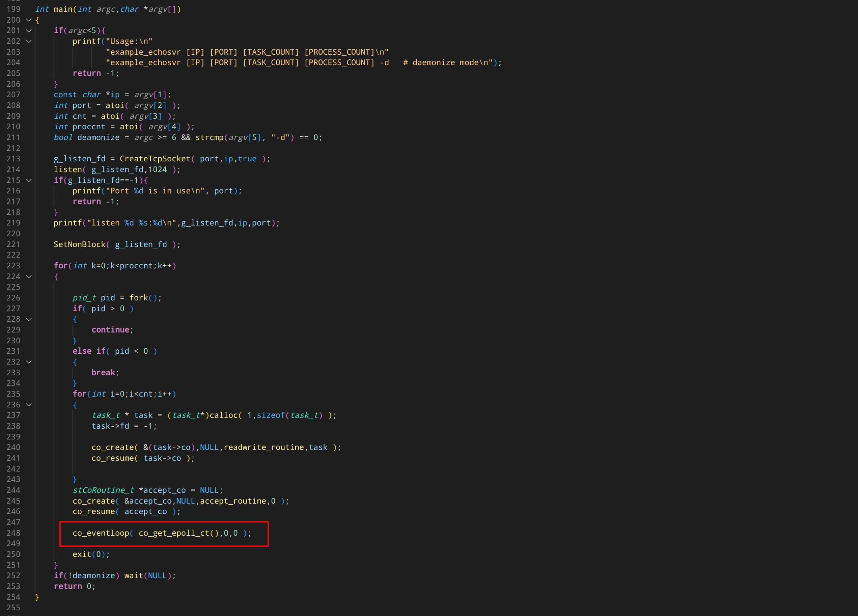Collapse the pid > 0 block at line 228

29,319
